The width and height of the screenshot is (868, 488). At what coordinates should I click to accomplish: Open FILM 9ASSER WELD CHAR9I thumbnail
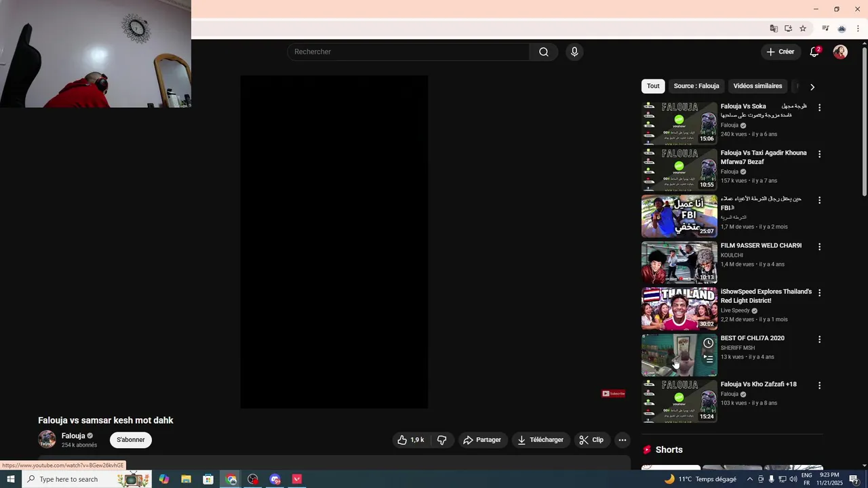(679, 262)
